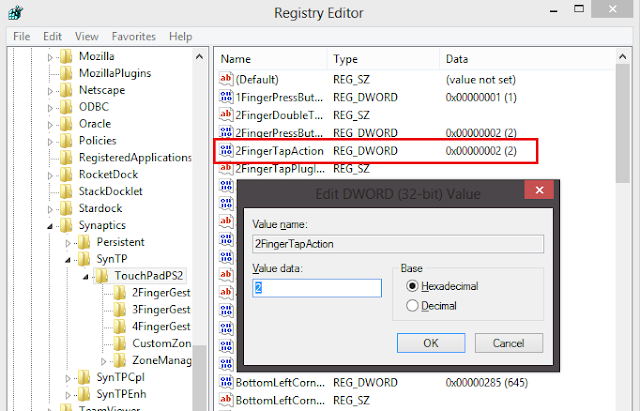Select the StackDocklet folder icon
640x411 pixels.
point(66,191)
